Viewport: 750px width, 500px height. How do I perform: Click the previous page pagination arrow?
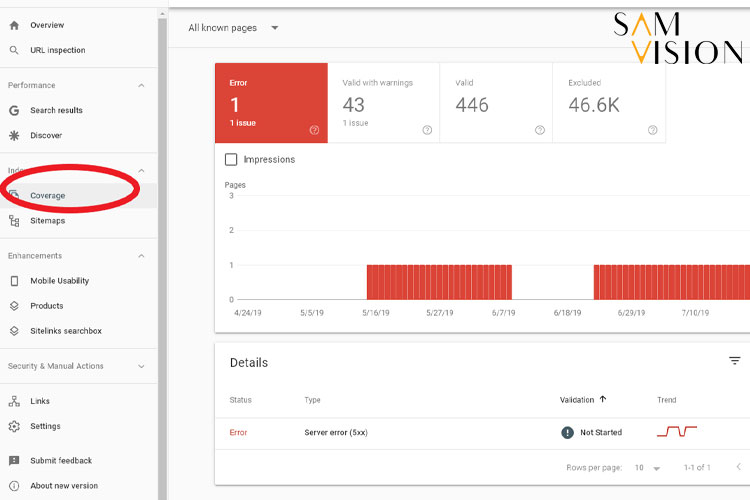(x=738, y=467)
